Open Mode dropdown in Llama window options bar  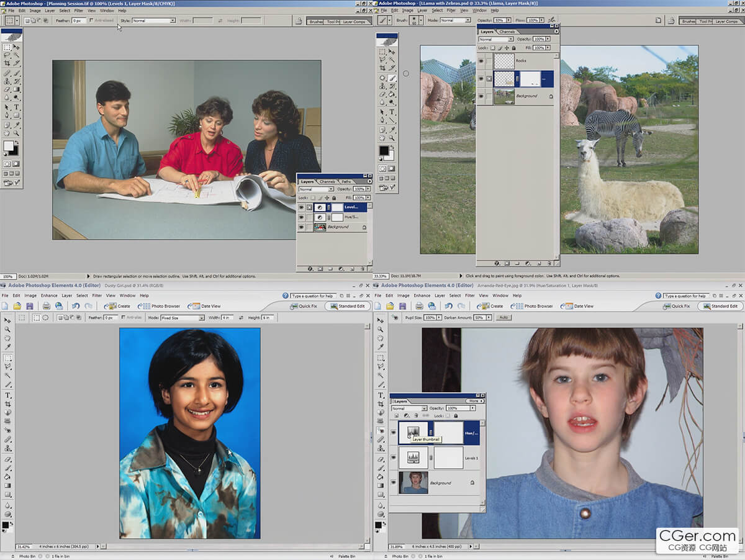[456, 20]
